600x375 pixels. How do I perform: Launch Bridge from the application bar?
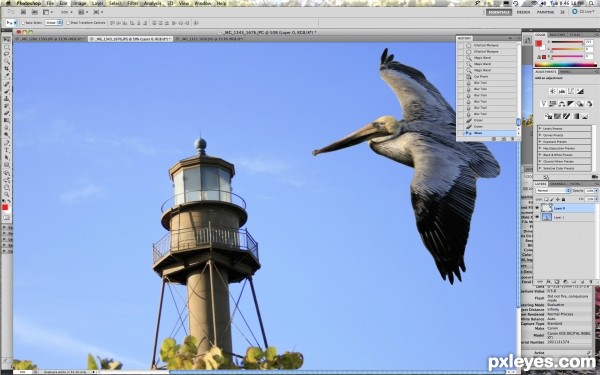click(x=23, y=12)
